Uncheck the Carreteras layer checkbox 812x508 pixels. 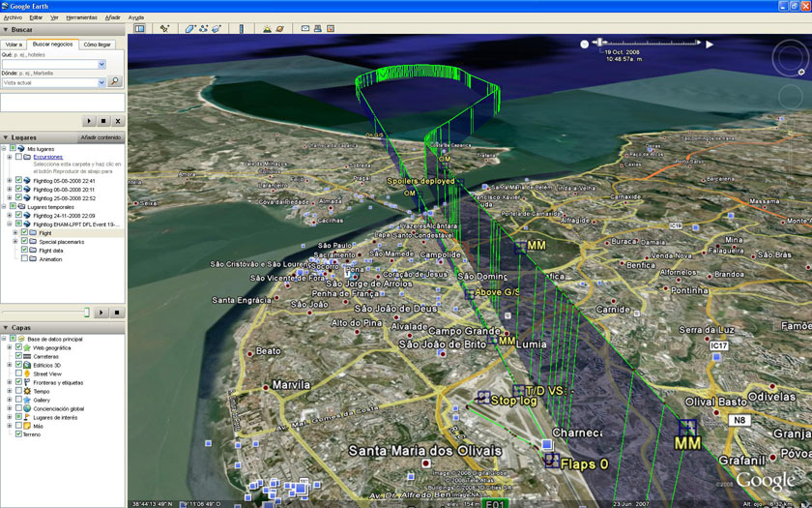18,356
